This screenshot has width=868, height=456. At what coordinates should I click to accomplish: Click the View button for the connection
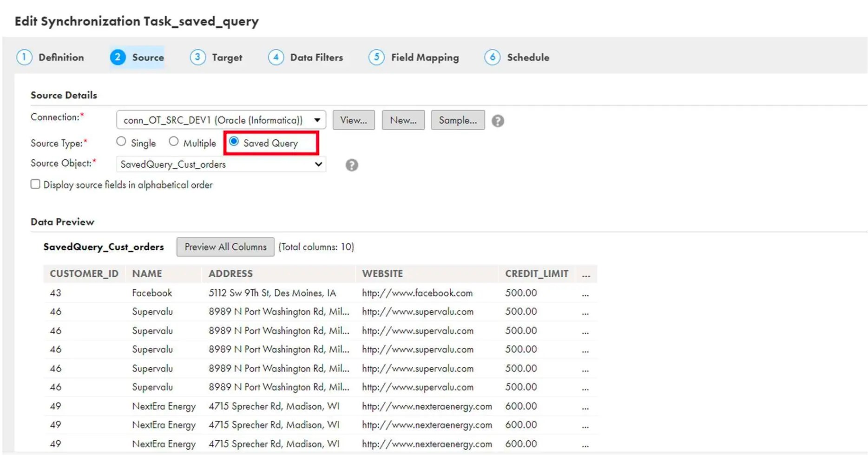pos(353,120)
